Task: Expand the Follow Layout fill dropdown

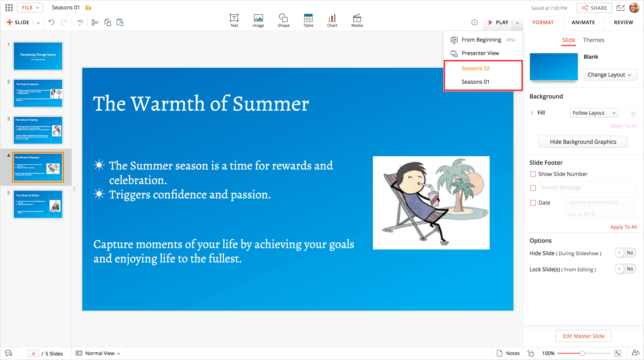Action: (594, 113)
